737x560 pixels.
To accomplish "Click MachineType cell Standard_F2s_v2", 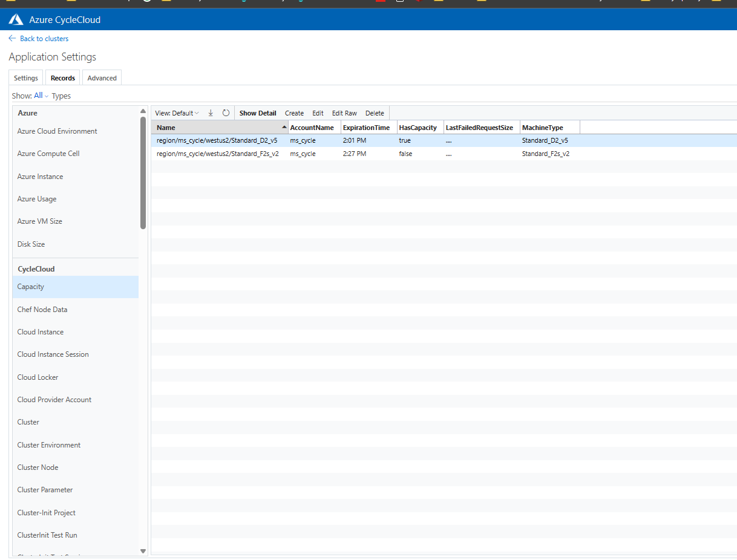I will [546, 154].
